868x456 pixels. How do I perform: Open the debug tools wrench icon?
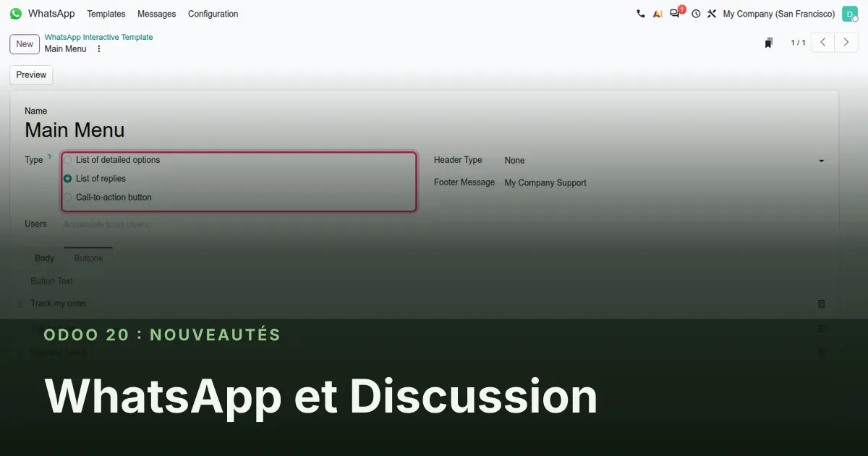click(712, 14)
